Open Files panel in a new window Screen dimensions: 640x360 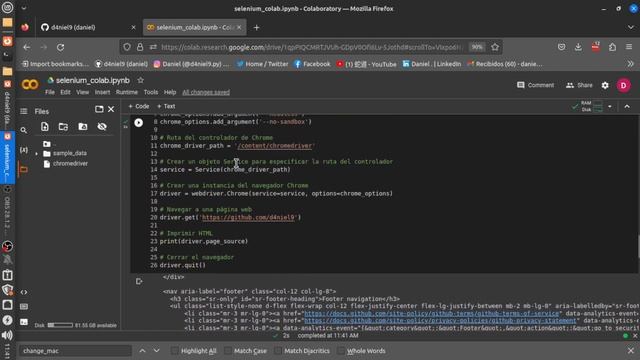pos(99,109)
